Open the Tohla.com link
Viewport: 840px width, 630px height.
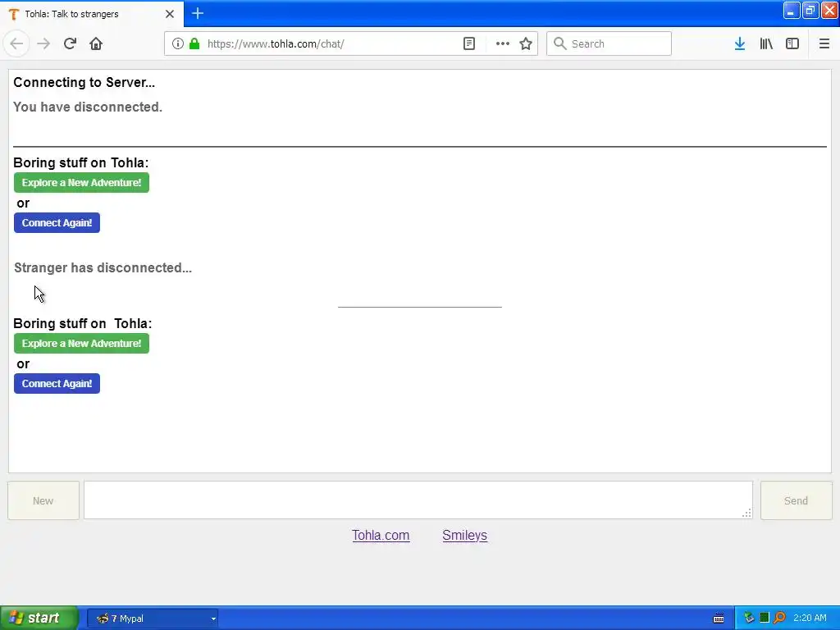click(x=381, y=535)
